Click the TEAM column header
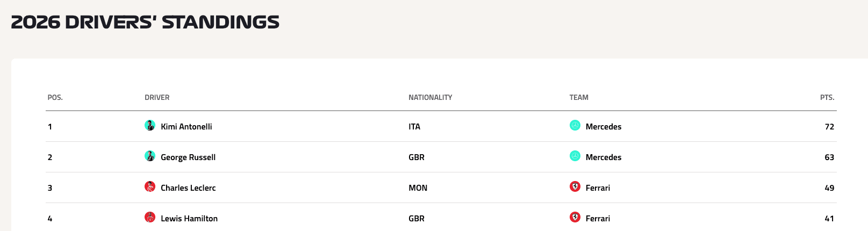 tap(579, 98)
